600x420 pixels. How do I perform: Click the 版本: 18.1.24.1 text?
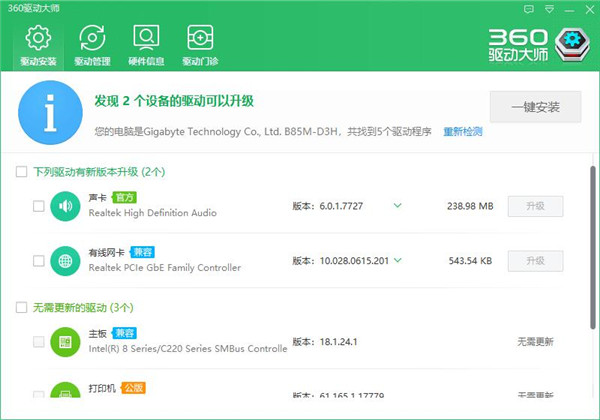[x=325, y=342]
